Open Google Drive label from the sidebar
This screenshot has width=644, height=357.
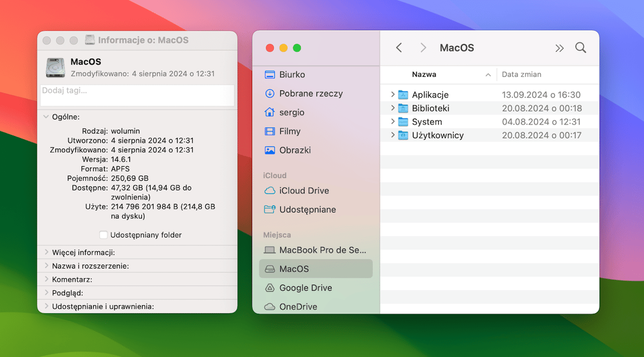click(306, 288)
